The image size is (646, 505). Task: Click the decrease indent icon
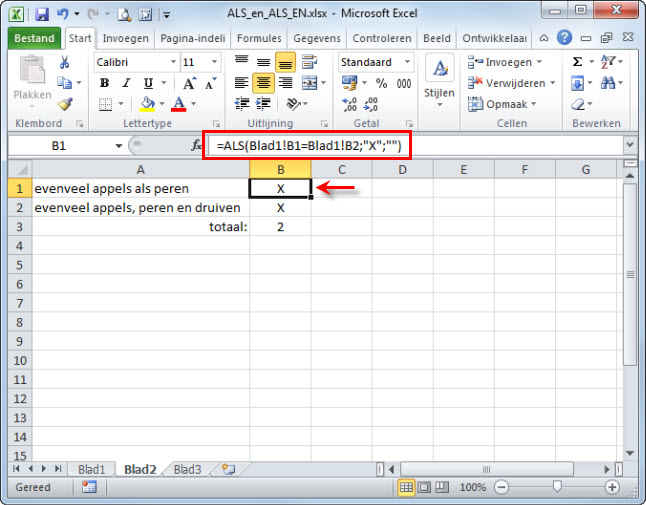click(x=242, y=104)
